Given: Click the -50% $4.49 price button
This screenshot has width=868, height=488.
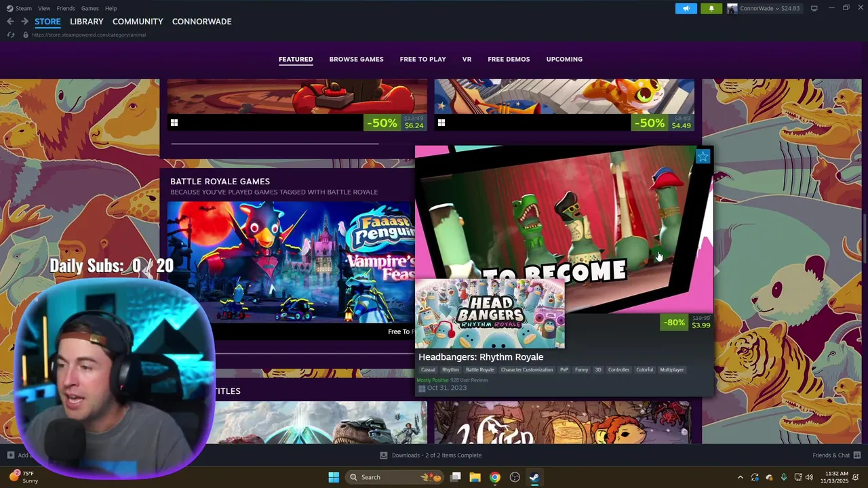Looking at the screenshot, I should (x=663, y=123).
